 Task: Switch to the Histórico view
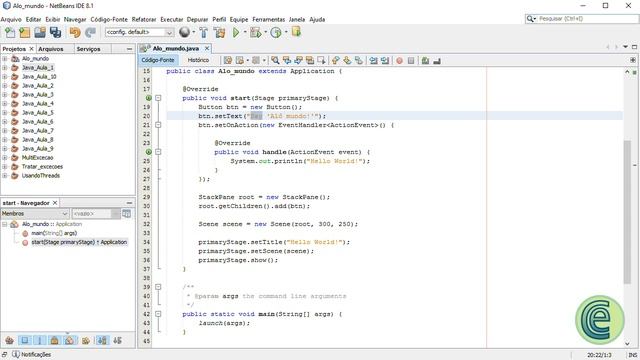click(198, 60)
